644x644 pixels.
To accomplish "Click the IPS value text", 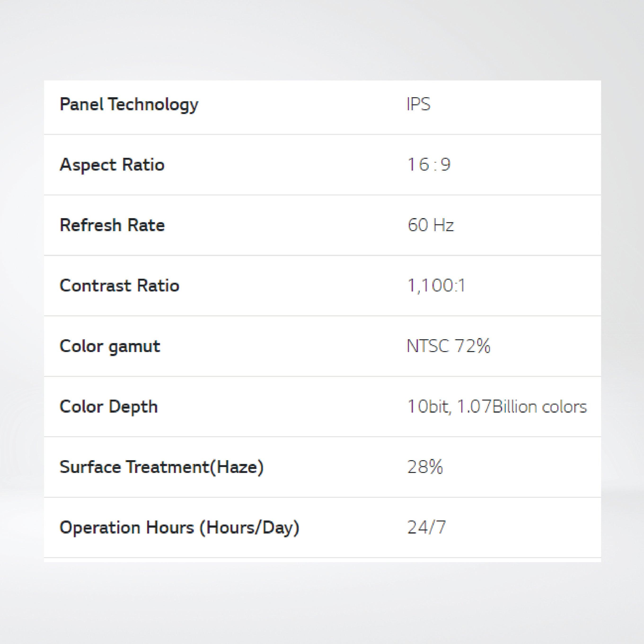I will click(418, 105).
